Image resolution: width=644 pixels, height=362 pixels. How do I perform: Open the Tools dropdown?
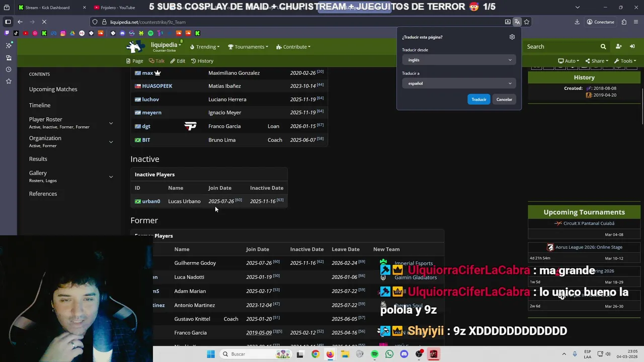coord(625,61)
